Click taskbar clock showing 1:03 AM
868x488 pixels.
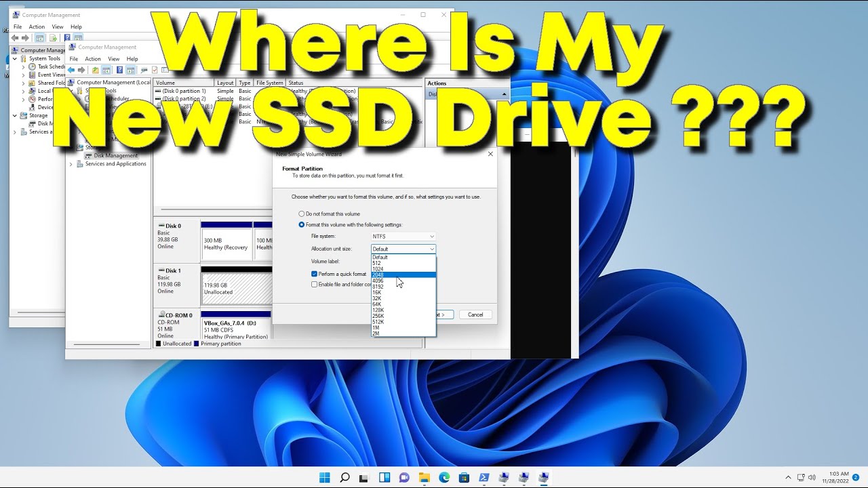point(833,477)
